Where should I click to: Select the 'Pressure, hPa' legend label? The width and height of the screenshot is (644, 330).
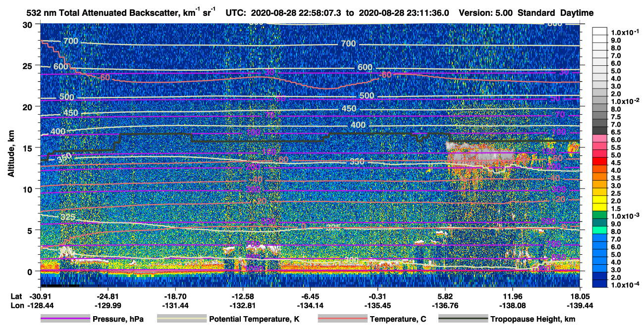point(118,320)
